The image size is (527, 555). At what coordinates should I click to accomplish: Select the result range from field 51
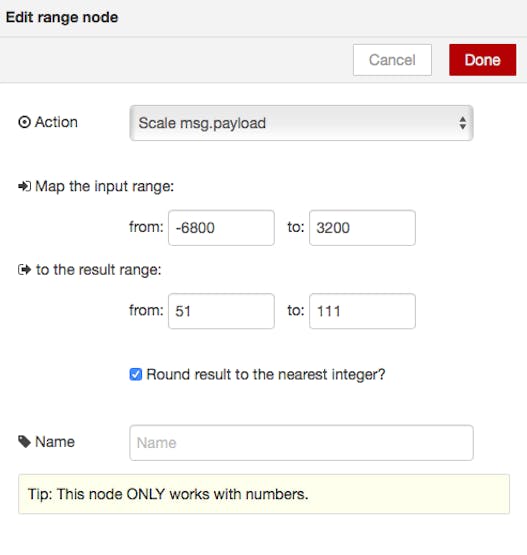[221, 311]
